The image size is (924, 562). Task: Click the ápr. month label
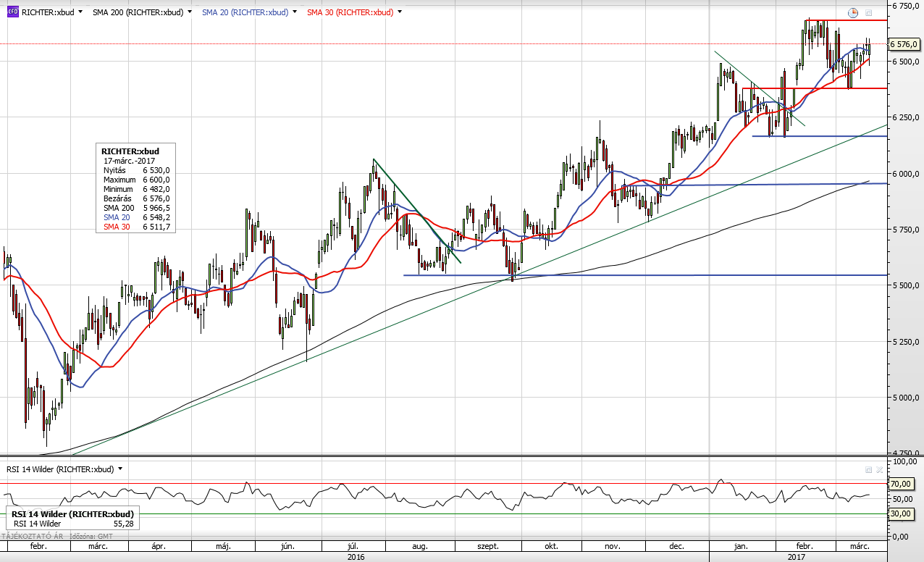pyautogui.click(x=157, y=547)
